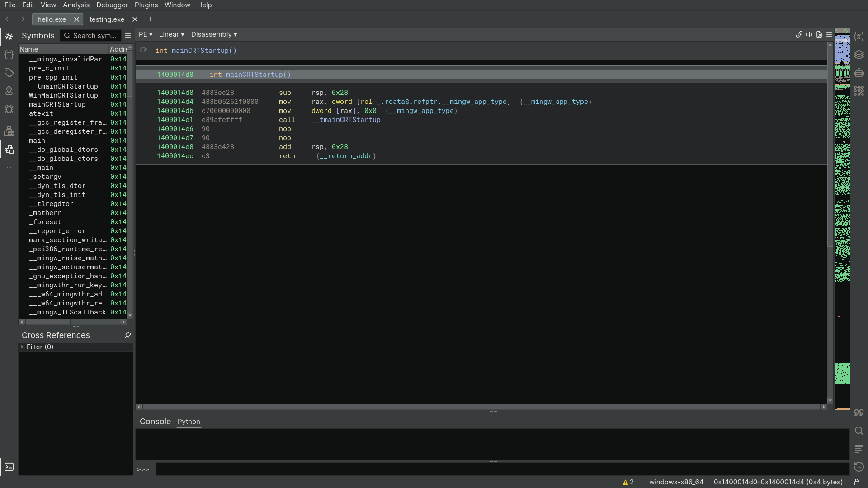Select main in the symbols list
This screenshot has width=868, height=488.
37,141
